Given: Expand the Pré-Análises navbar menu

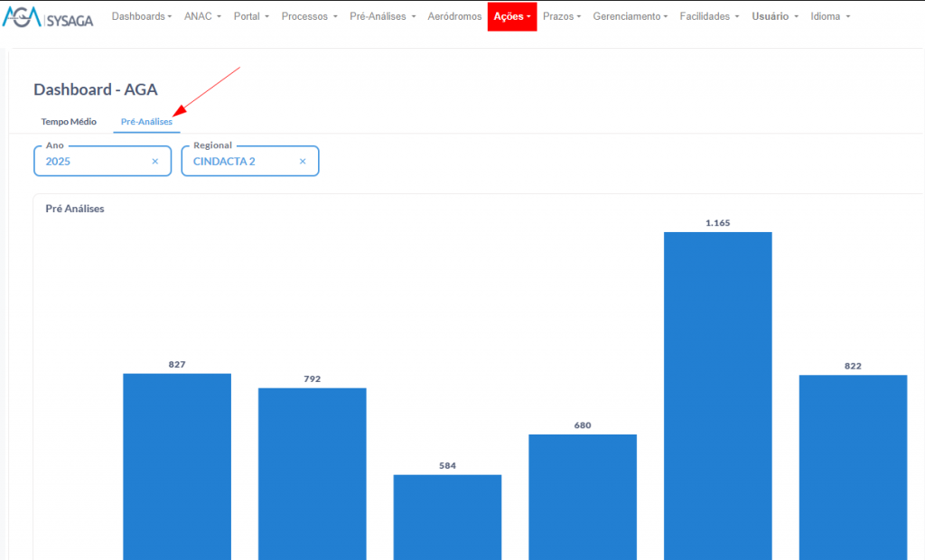Looking at the screenshot, I should coord(382,16).
